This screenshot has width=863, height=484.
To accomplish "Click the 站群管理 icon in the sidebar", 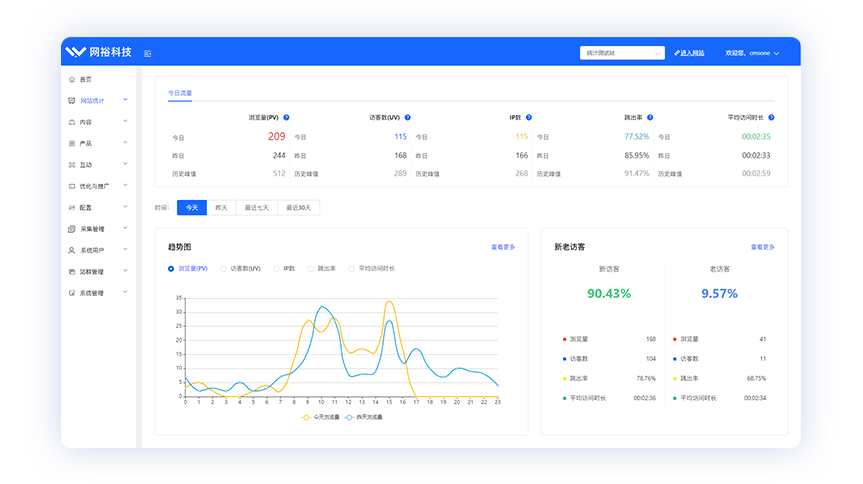I will [x=72, y=271].
